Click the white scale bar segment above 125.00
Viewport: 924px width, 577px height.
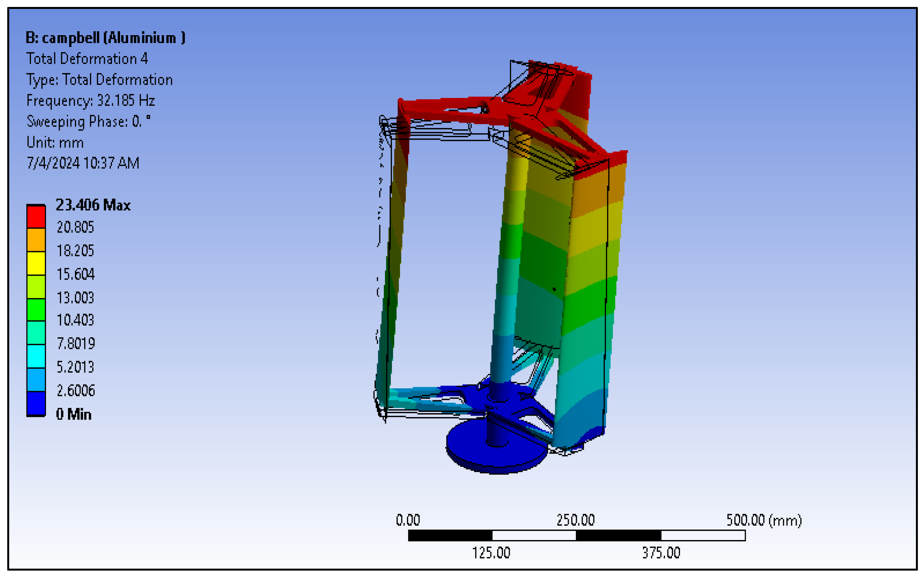[x=533, y=535]
